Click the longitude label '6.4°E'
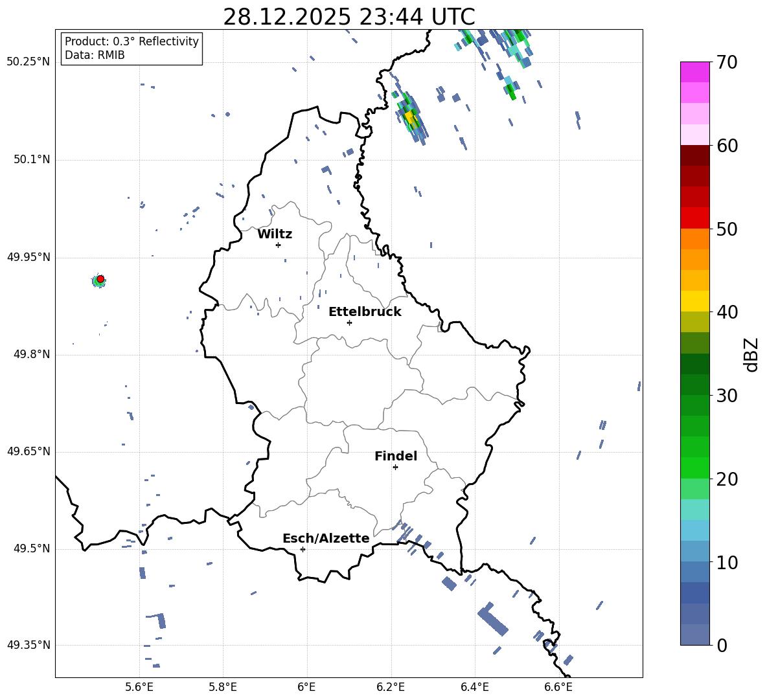 click(x=474, y=688)
